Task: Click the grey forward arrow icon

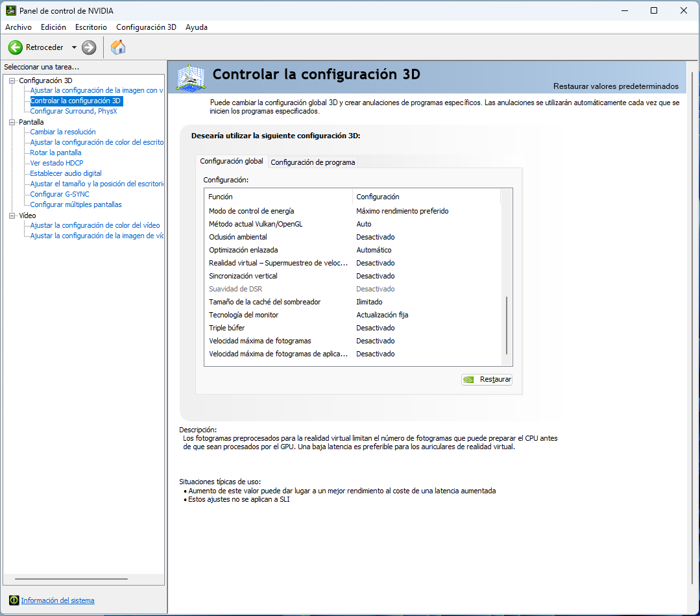Action: 89,47
